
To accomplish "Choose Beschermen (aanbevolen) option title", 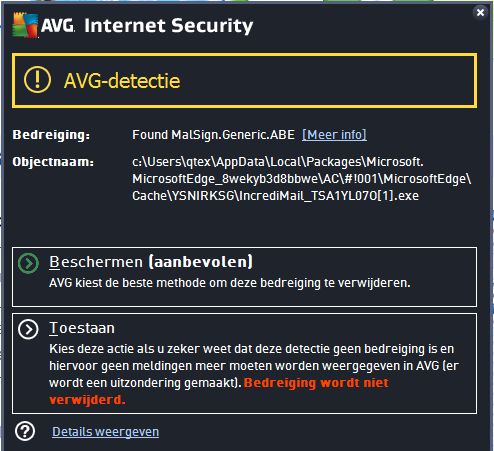I will coord(151,262).
